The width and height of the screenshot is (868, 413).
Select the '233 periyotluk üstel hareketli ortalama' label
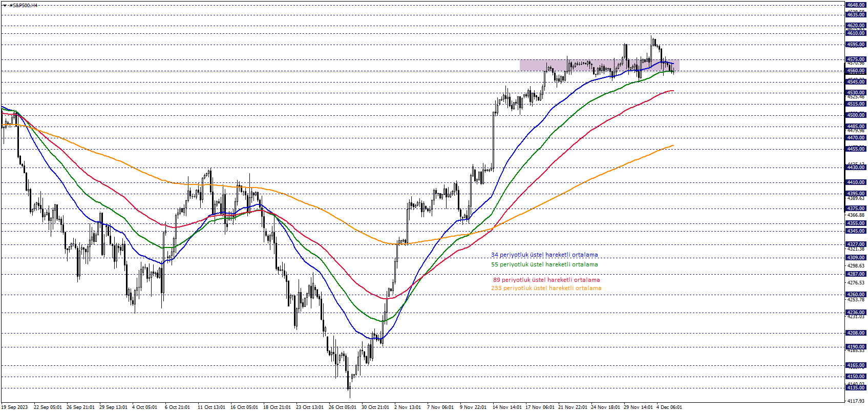pyautogui.click(x=546, y=288)
